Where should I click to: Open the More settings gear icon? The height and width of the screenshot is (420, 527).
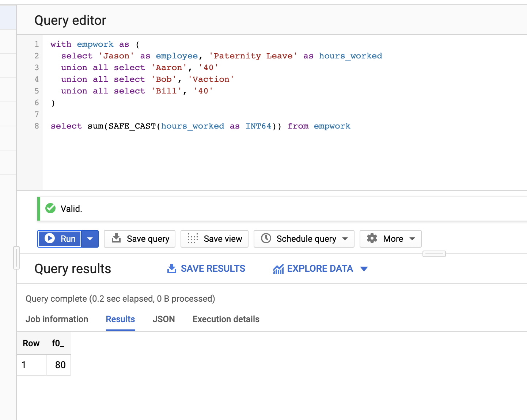point(372,238)
